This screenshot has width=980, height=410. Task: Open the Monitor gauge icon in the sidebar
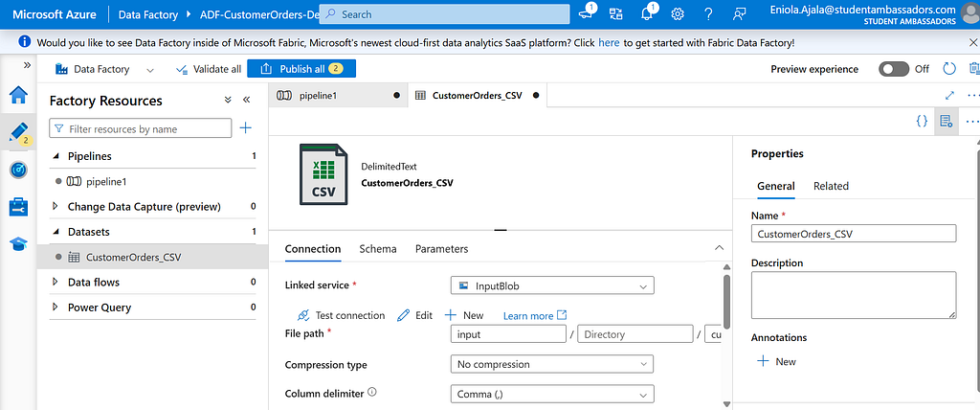click(19, 170)
